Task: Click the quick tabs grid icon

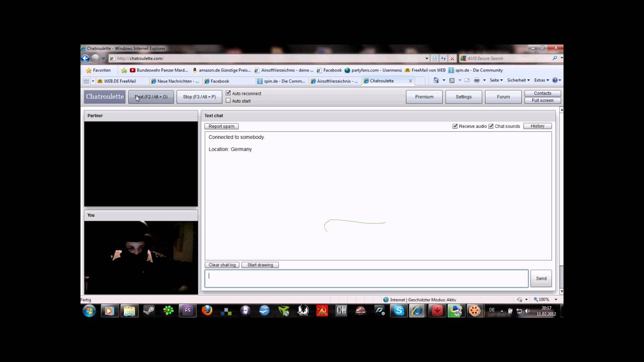Action: (86, 81)
